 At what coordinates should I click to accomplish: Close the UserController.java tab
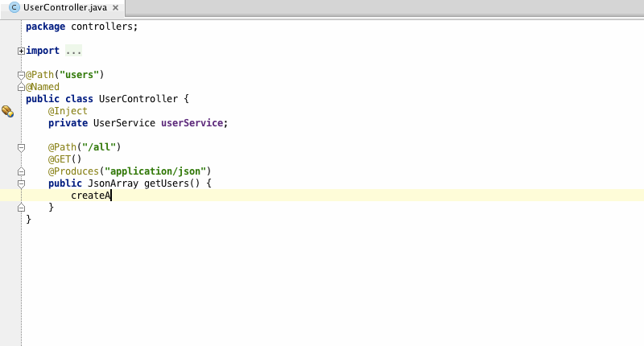(116, 8)
